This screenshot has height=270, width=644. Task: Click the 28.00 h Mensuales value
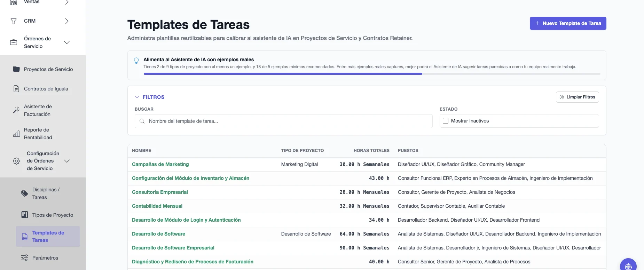point(364,192)
